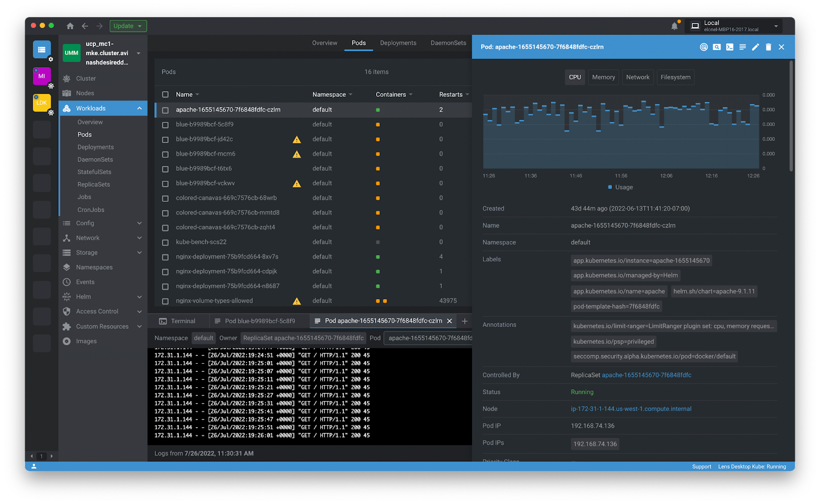Add new dock tab with plus icon
This screenshot has height=504, width=820.
click(x=465, y=321)
